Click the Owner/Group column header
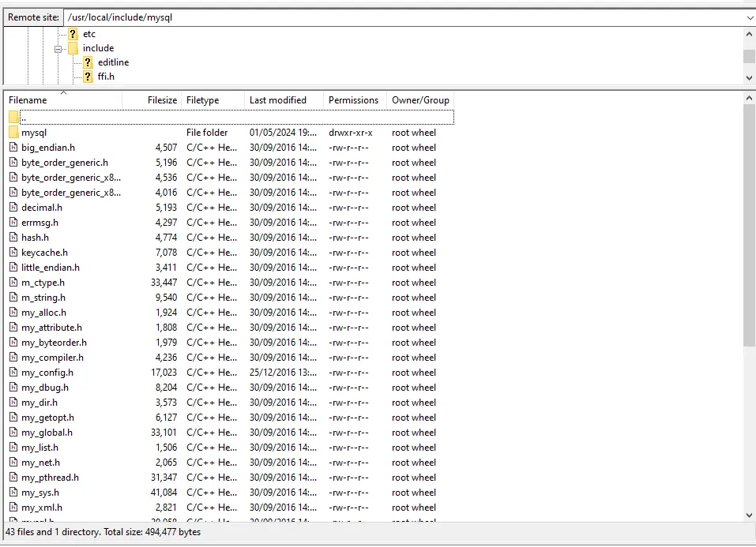The height and width of the screenshot is (547, 756). pos(420,100)
